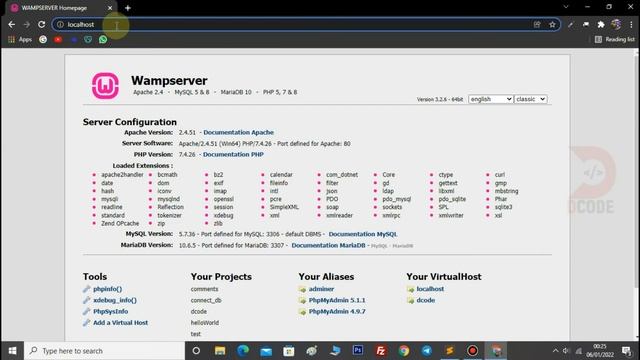
Task: Open the phpinfo() tool
Action: 107,289
